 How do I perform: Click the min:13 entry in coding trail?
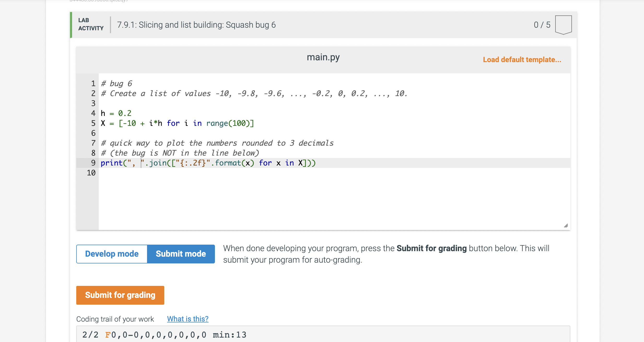pyautogui.click(x=229, y=335)
